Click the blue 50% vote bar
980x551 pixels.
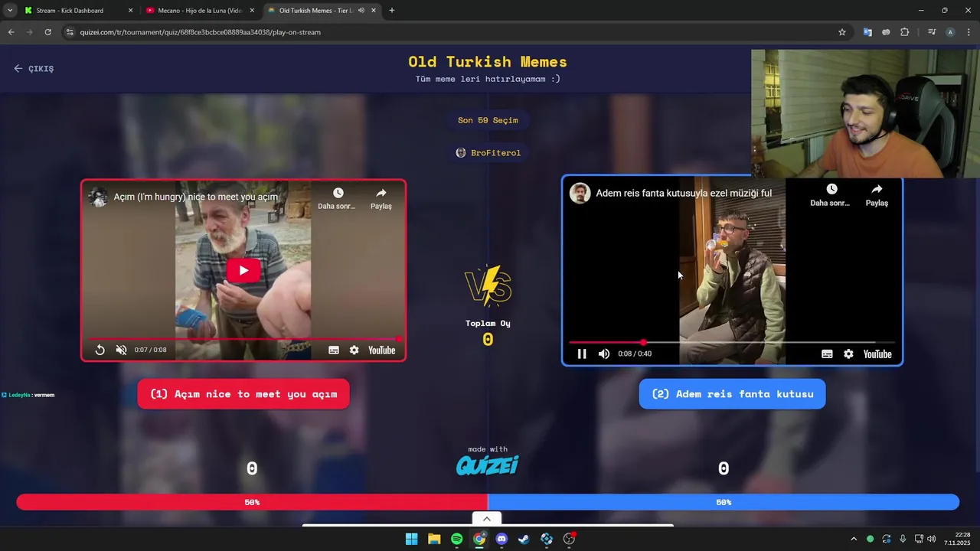[x=724, y=502]
